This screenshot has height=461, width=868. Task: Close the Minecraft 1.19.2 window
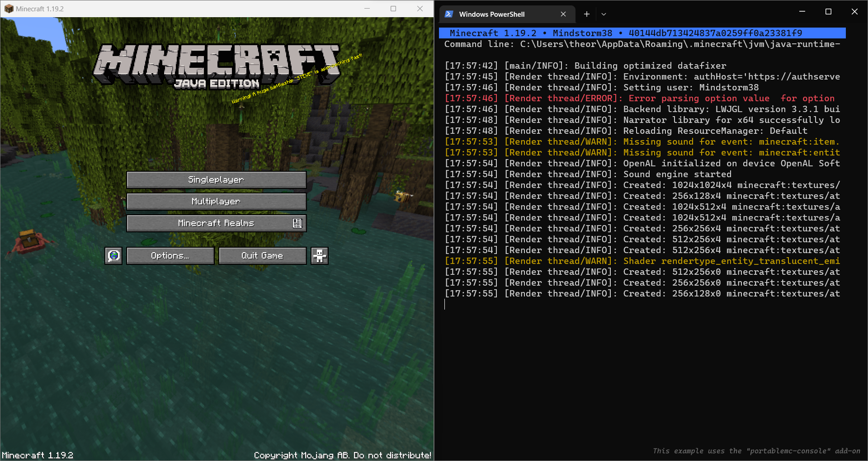[420, 9]
